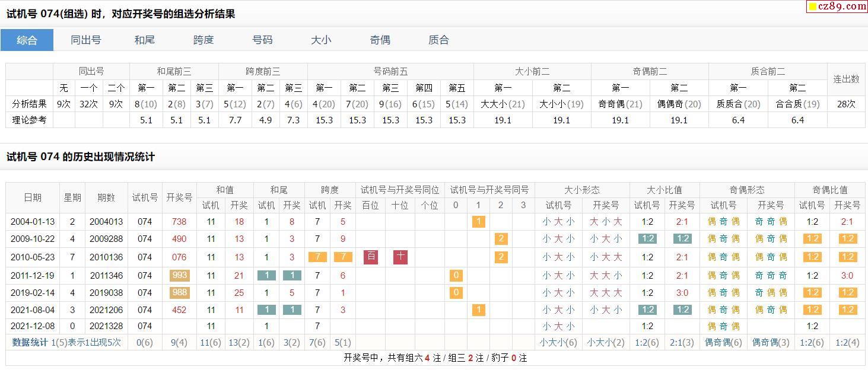
Task: Click the 开奖号 column header
Action: 179,197
